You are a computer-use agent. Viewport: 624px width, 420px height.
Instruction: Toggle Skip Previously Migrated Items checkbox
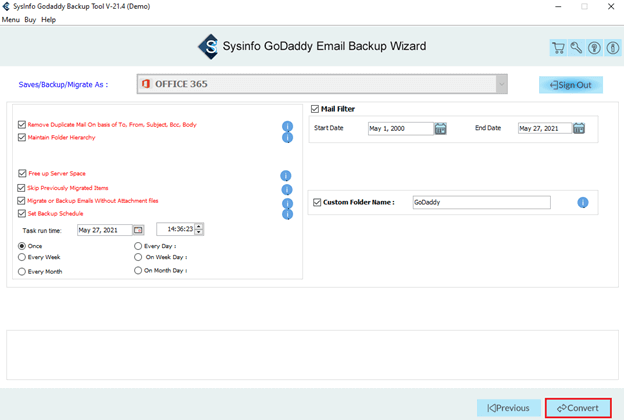[x=21, y=188]
